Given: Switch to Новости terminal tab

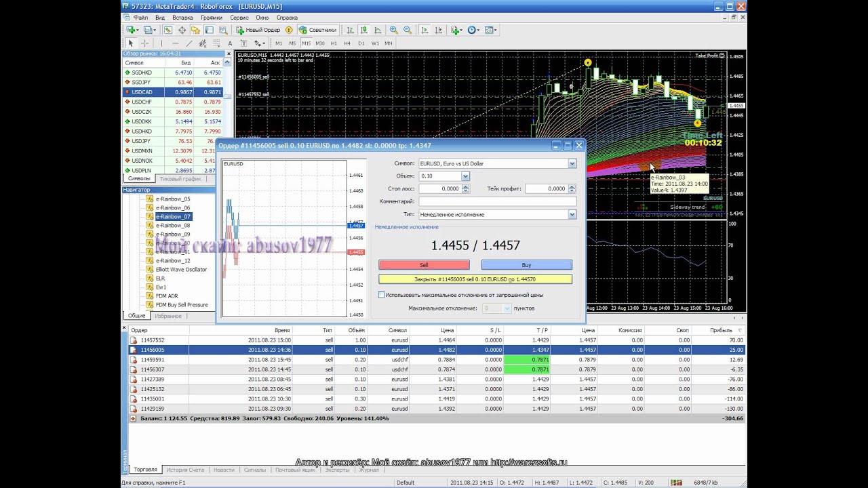Looking at the screenshot, I should (x=224, y=470).
